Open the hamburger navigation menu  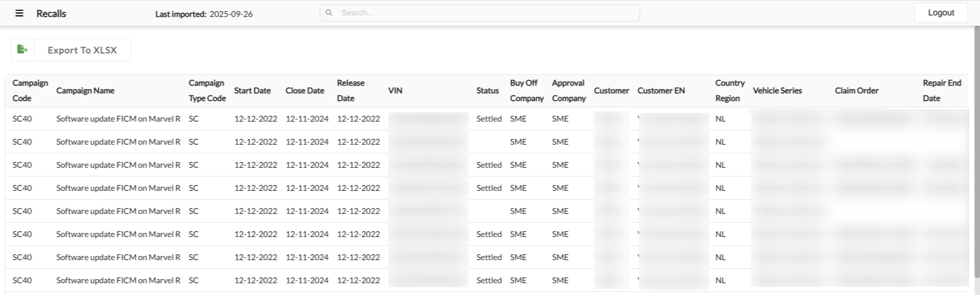click(x=19, y=13)
